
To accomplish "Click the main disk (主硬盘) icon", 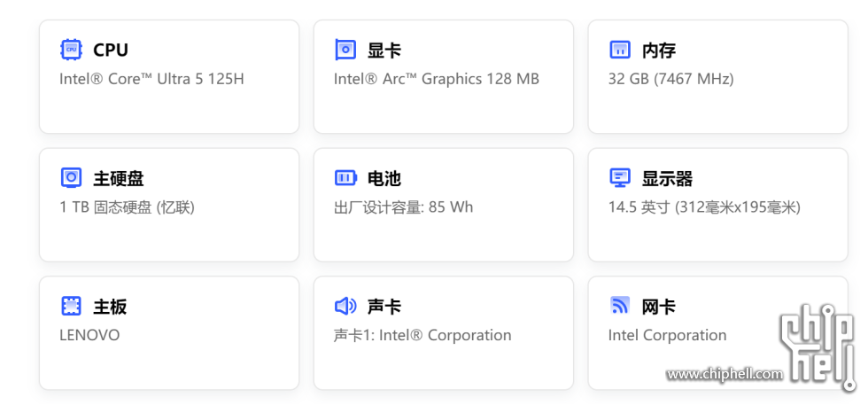I will pos(71,178).
